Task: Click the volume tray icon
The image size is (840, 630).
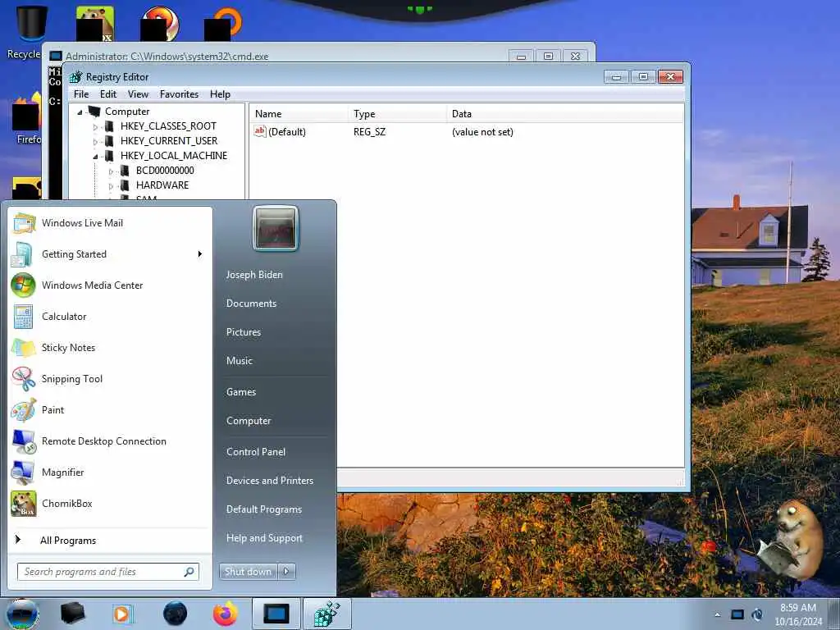Action: pos(757,614)
